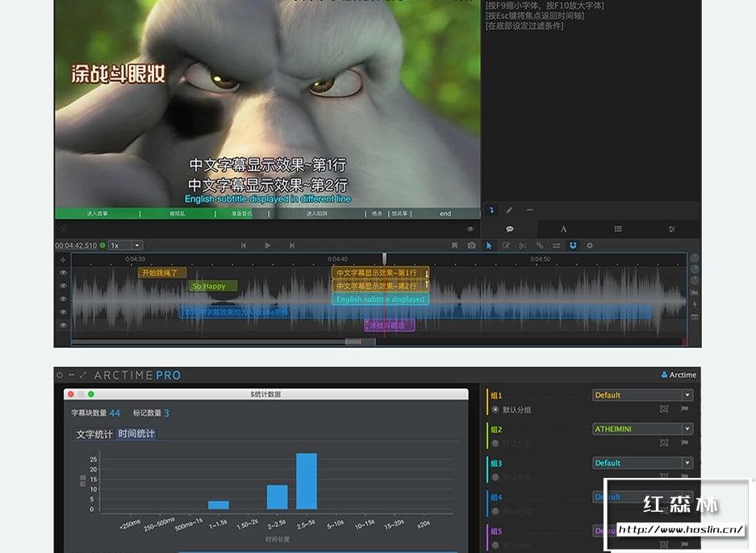Click the 'end' chapter segment on progress bar

445,214
